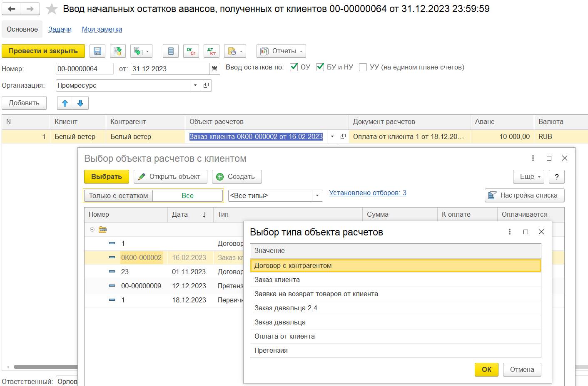Click the root folder icon in list

tap(103, 230)
